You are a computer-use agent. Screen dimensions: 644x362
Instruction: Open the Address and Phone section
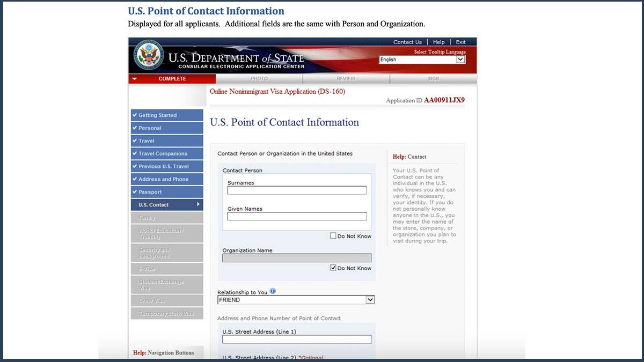(x=167, y=179)
